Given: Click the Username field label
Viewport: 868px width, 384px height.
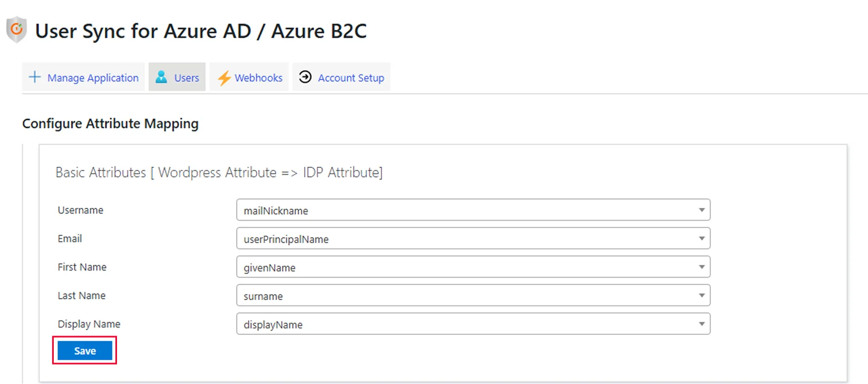Looking at the screenshot, I should click(81, 210).
